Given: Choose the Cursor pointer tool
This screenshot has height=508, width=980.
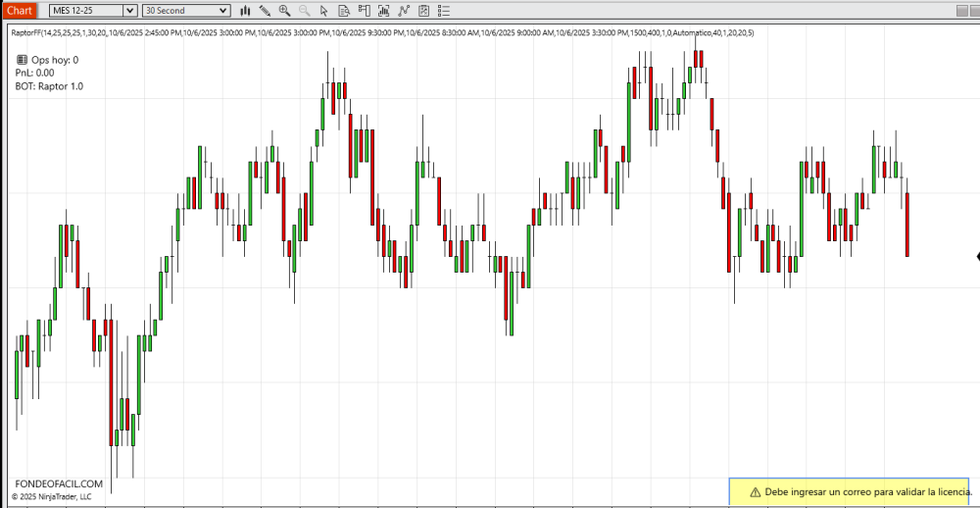Looking at the screenshot, I should [323, 11].
